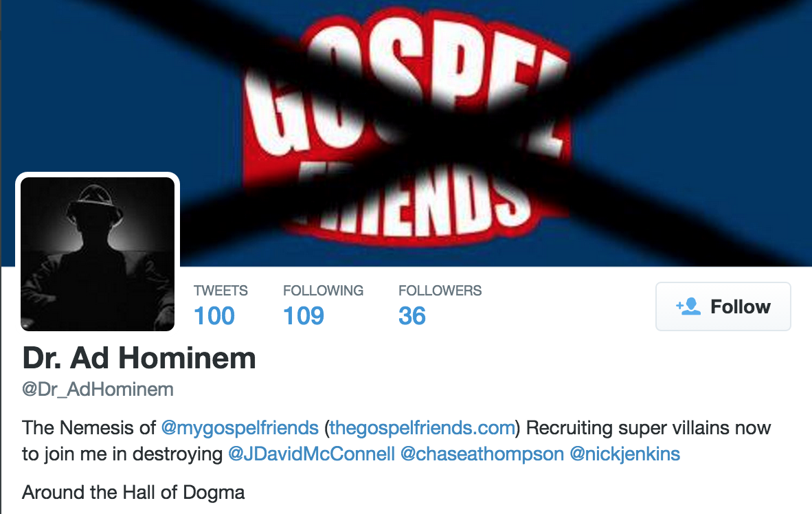The height and width of the screenshot is (514, 812).
Task: Click the @Dr_AdHominem handle
Action: 98,389
